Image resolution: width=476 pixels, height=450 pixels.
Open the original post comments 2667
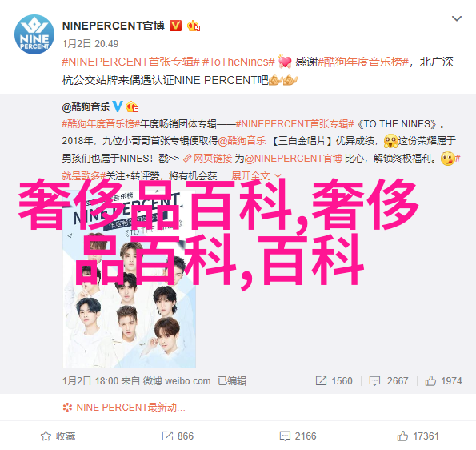pyautogui.click(x=389, y=380)
